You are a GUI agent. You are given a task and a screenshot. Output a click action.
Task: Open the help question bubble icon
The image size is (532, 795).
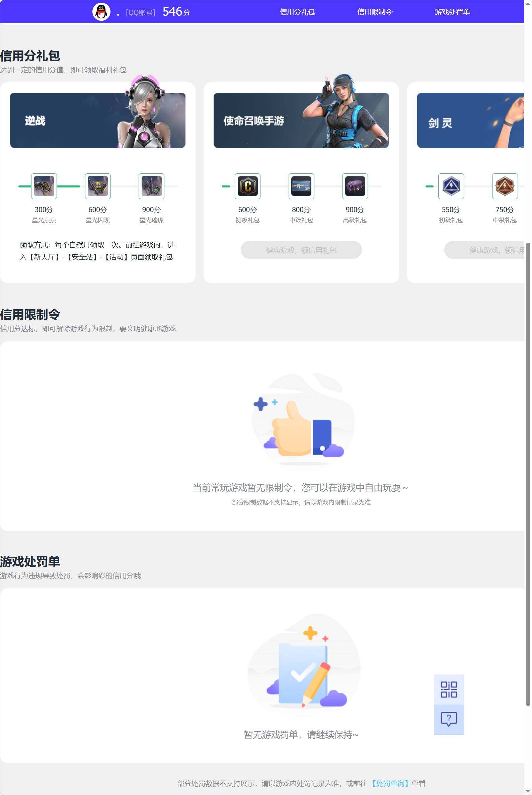(x=449, y=719)
